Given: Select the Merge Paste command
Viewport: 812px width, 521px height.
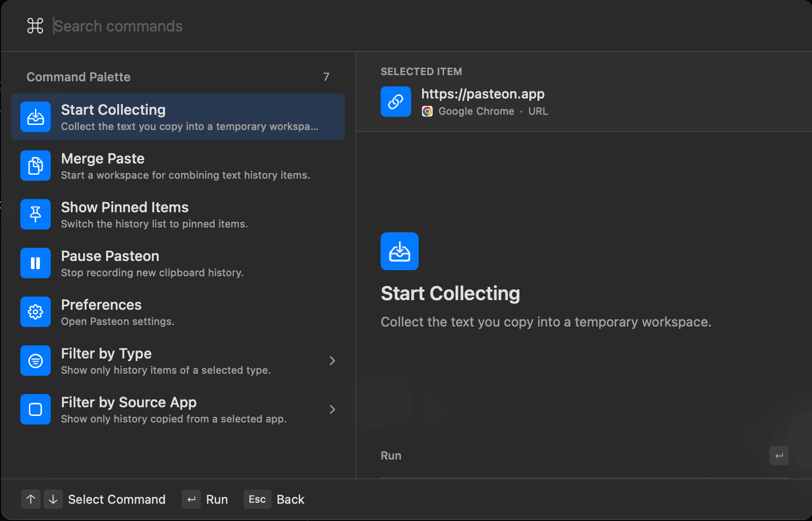Looking at the screenshot, I should pyautogui.click(x=178, y=166).
